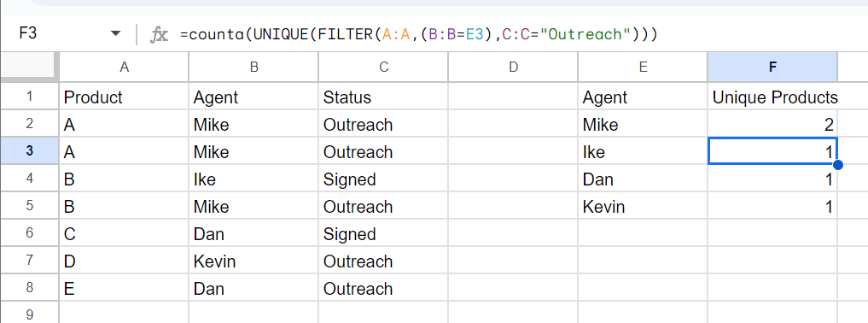The width and height of the screenshot is (868, 323).
Task: Select row 5 header
Action: click(x=29, y=206)
